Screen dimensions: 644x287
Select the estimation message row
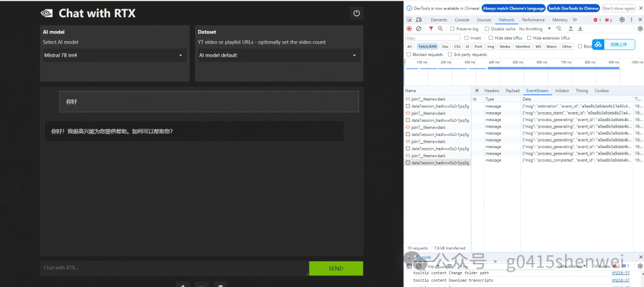558,106
